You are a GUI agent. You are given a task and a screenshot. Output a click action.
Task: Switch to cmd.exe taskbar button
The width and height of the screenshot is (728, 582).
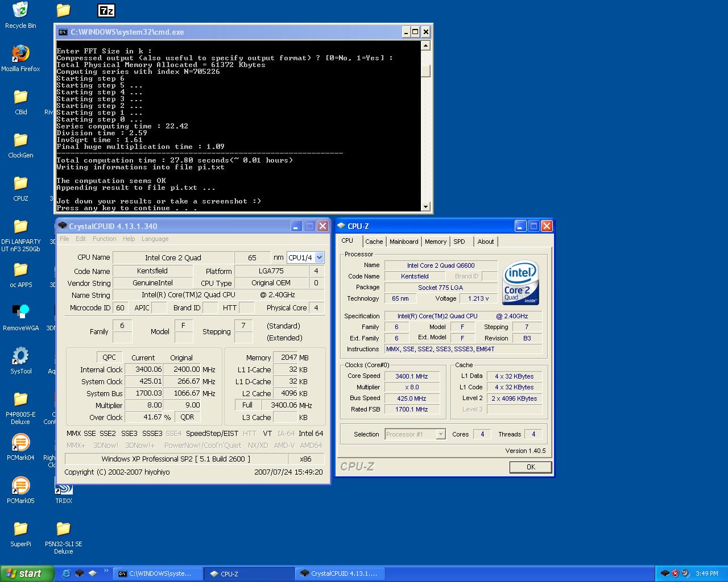coord(158,573)
